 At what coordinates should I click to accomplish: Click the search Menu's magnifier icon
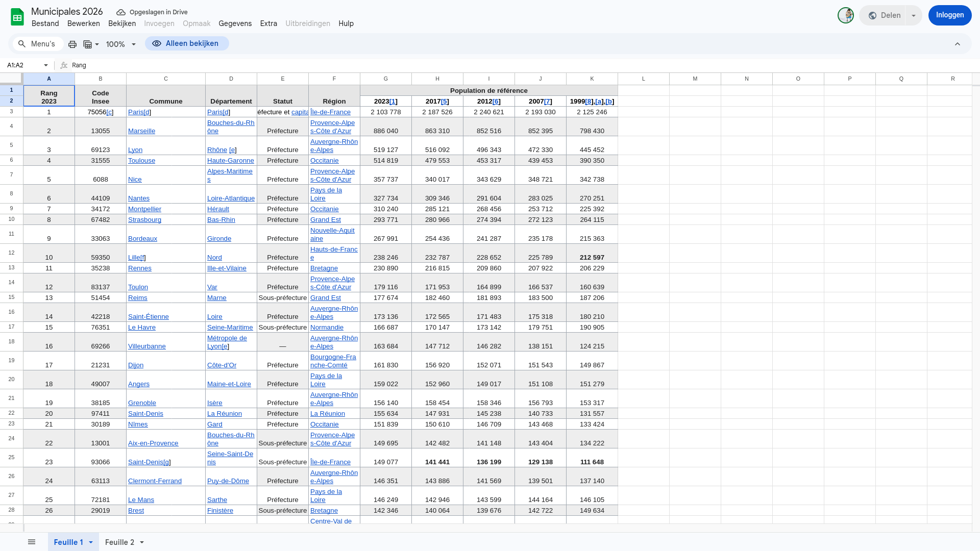22,44
